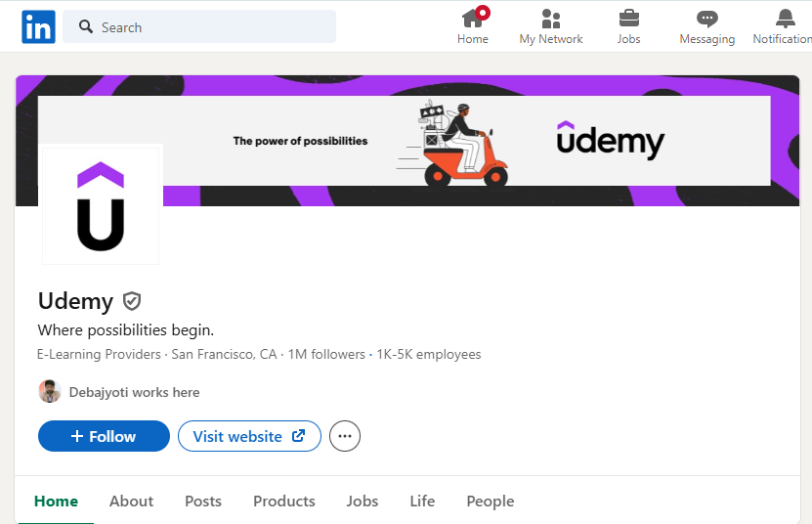The width and height of the screenshot is (812, 524).
Task: Click the LinkedIn logo icon
Action: tap(38, 27)
